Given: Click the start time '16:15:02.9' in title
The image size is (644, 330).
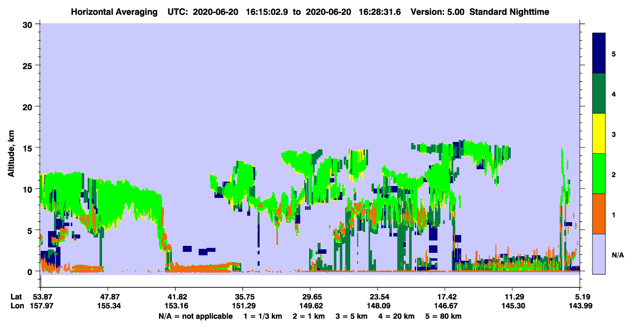Looking at the screenshot, I should tap(266, 12).
